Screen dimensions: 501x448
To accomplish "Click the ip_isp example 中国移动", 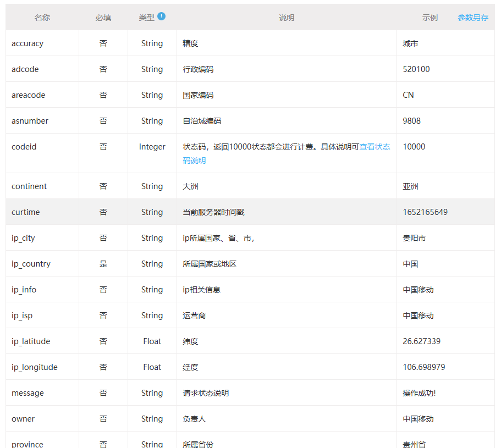I will point(418,316).
